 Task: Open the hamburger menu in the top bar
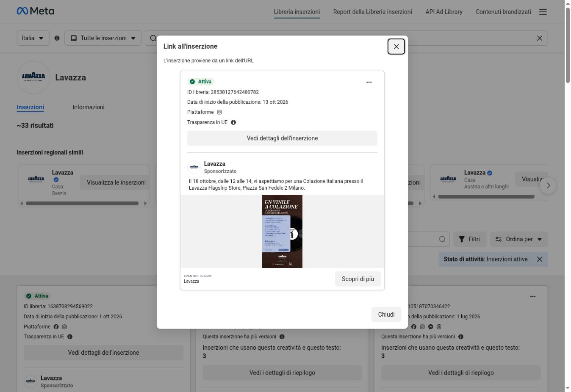coord(543,12)
